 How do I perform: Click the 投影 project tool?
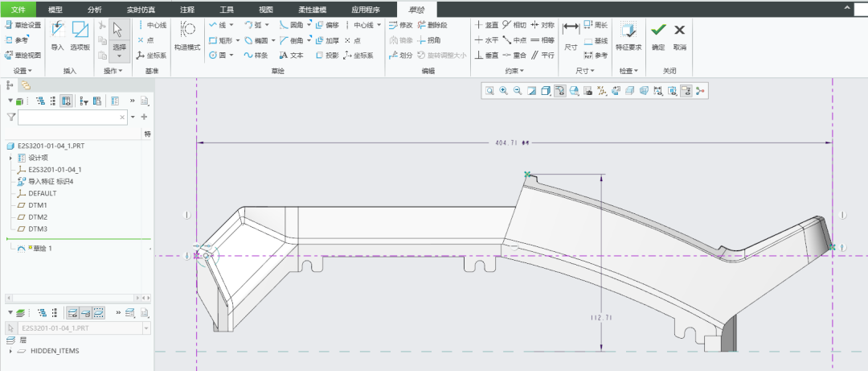pyautogui.click(x=326, y=56)
